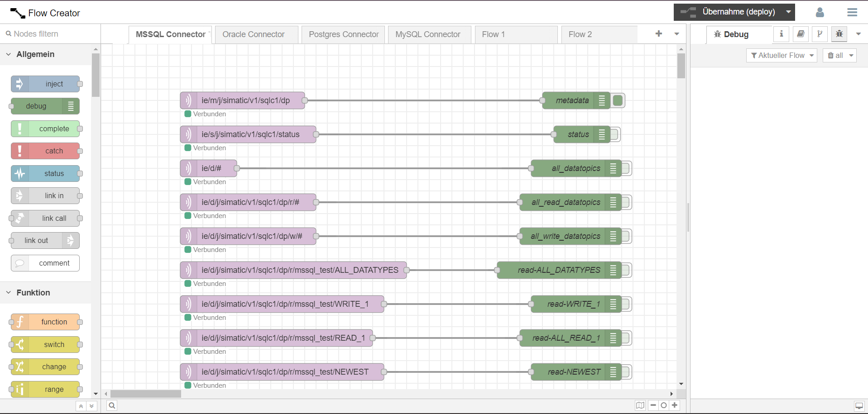Image resolution: width=868 pixels, height=414 pixels.
Task: Click the Nodes filtern search field
Action: (x=50, y=34)
